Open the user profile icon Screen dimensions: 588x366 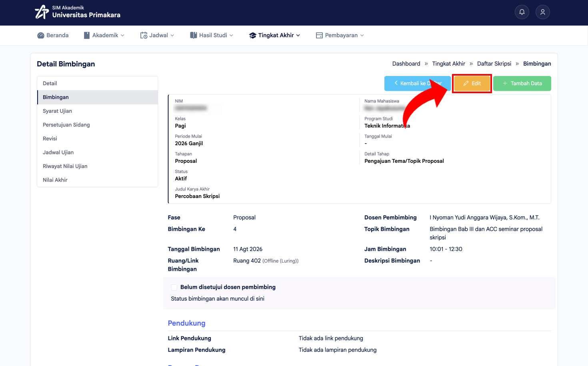click(543, 12)
